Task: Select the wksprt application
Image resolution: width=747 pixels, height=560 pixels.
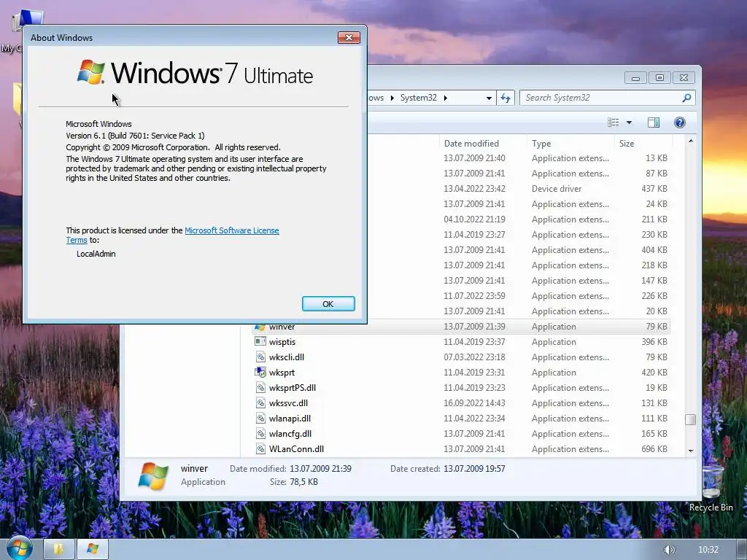Action: [282, 373]
